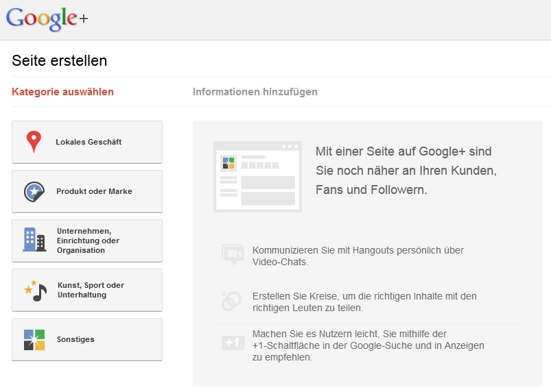Click the blue office buildings icon

click(x=34, y=240)
